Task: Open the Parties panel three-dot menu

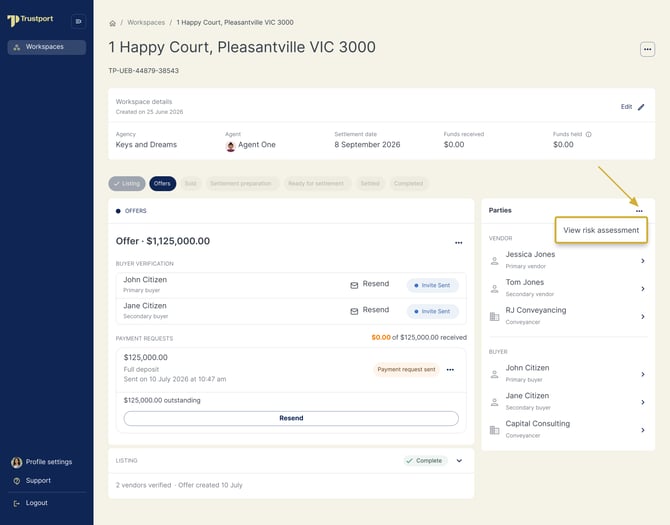Action: click(639, 211)
